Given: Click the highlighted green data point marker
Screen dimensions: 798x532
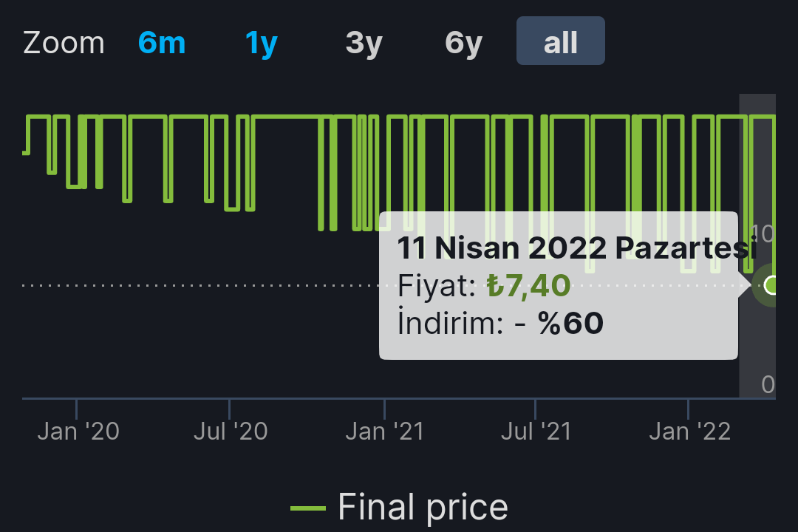Looking at the screenshot, I should (x=771, y=284).
